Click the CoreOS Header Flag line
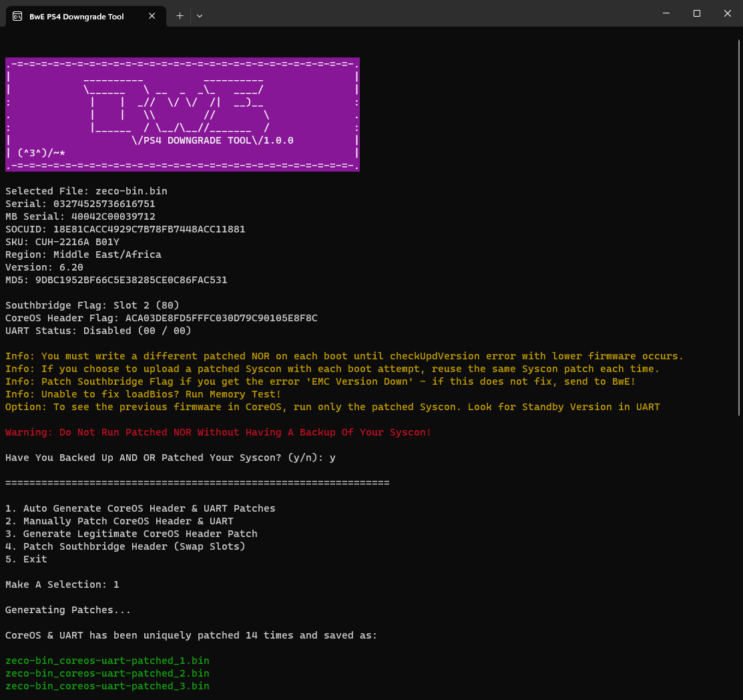The image size is (743, 700). click(162, 318)
